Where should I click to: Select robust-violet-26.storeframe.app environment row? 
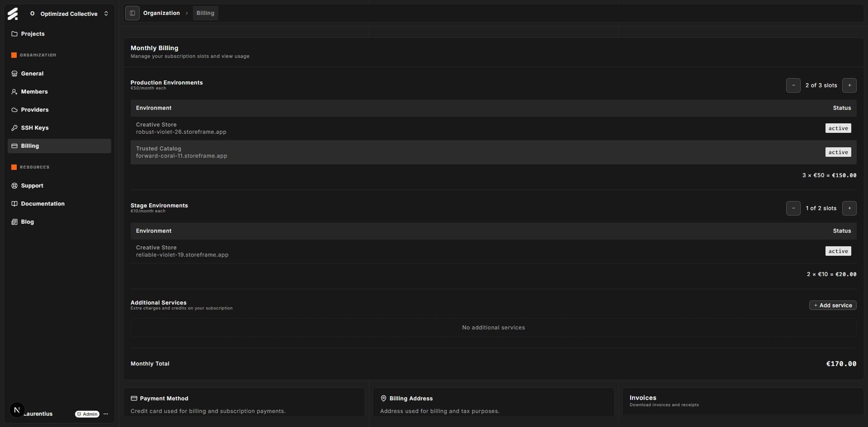493,128
